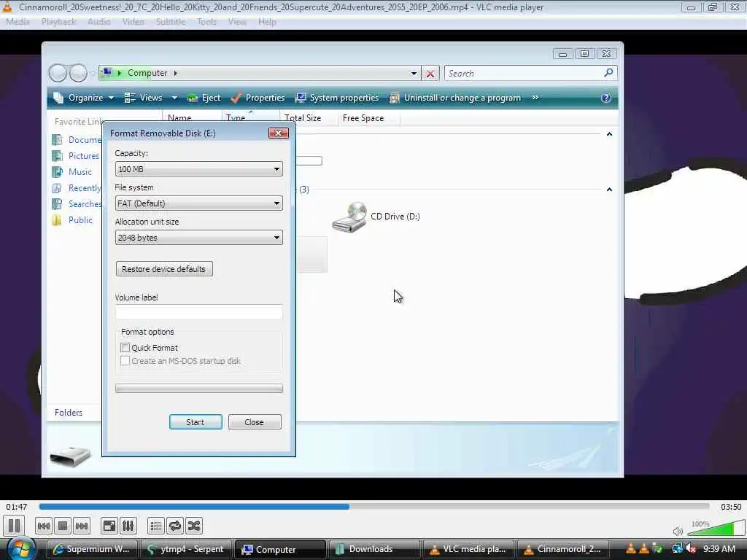Open the VLC Video menu

pos(133,22)
